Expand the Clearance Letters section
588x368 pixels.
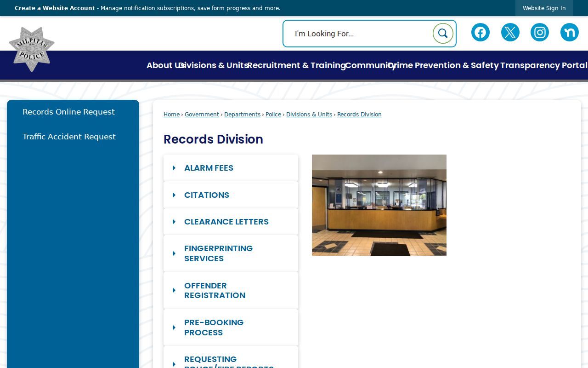[x=231, y=222]
